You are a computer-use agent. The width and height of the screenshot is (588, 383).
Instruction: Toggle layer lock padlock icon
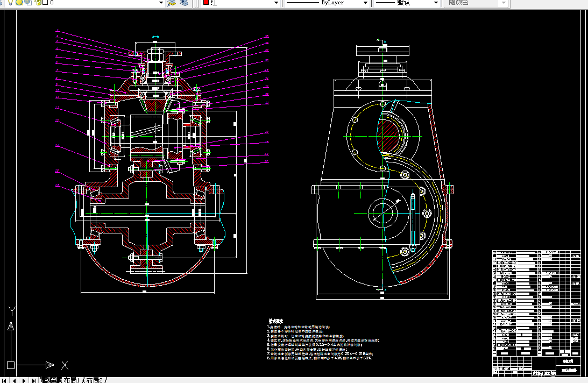tap(38, 2)
